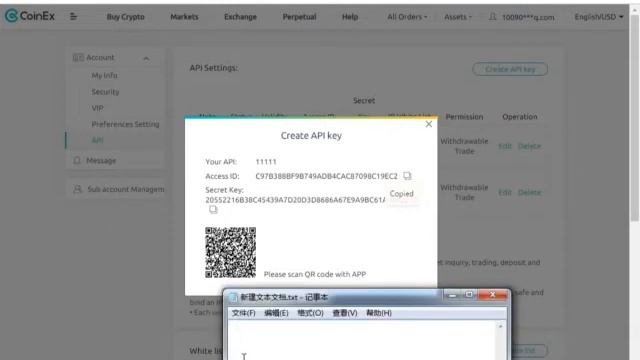640x360 pixels.
Task: Delete the second API key row
Action: point(529,192)
